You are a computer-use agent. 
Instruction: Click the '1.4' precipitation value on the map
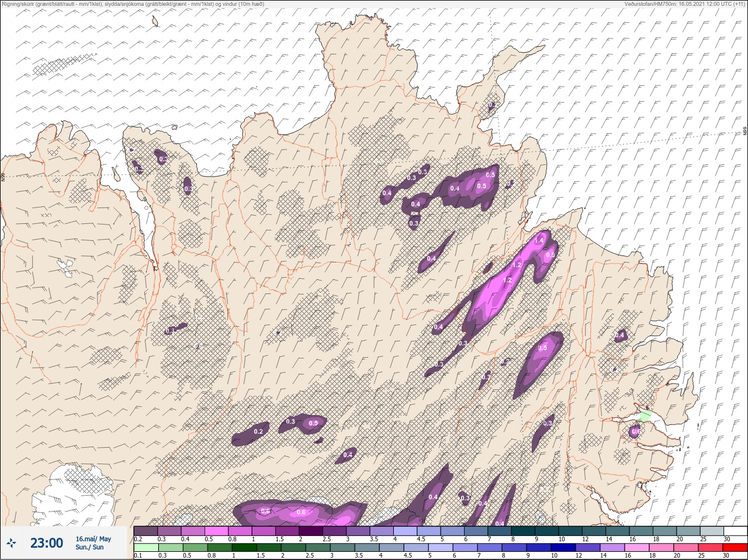click(539, 241)
